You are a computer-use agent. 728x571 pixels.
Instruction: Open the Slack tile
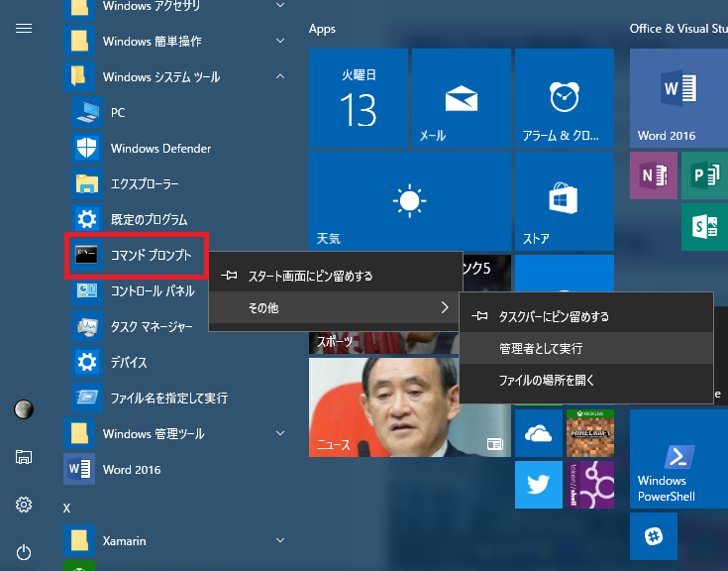[x=654, y=536]
